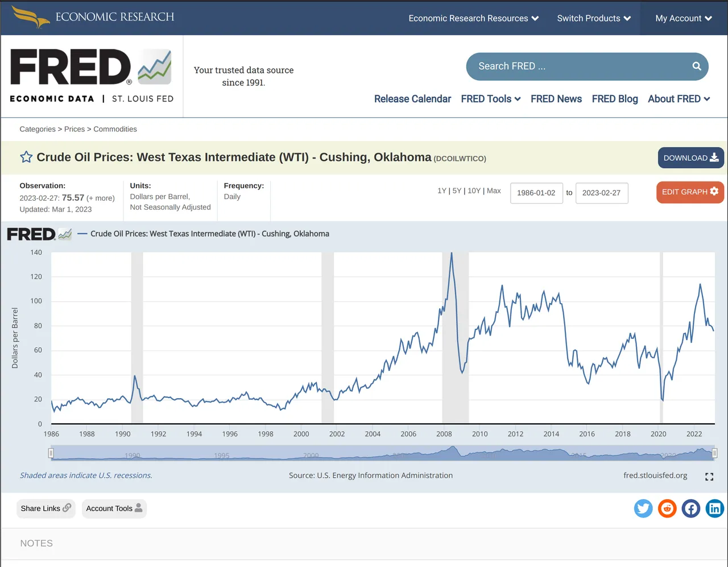Screen dimensions: 728x567
Task: Click the Categories breadcrumb link
Action: [38, 129]
